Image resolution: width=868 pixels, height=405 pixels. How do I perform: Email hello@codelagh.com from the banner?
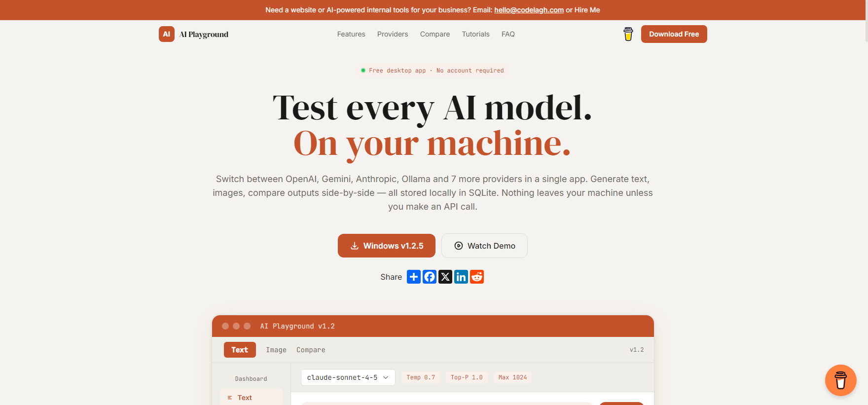[x=529, y=10]
